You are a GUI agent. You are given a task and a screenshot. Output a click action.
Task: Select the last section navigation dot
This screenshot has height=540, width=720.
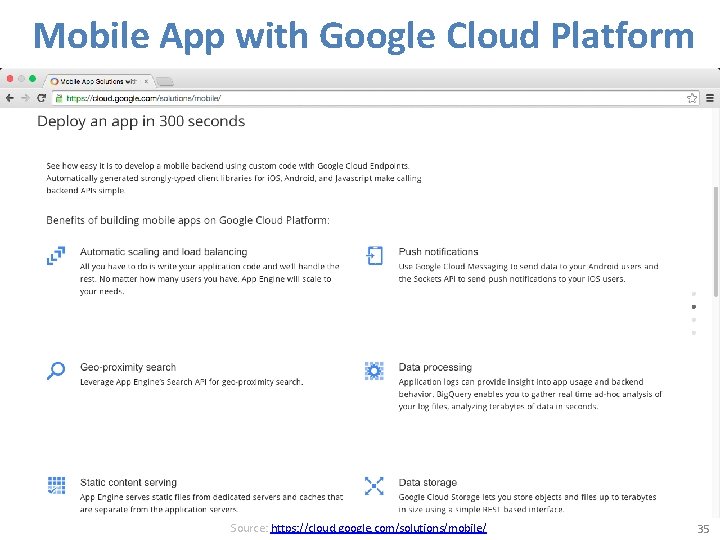point(694,333)
